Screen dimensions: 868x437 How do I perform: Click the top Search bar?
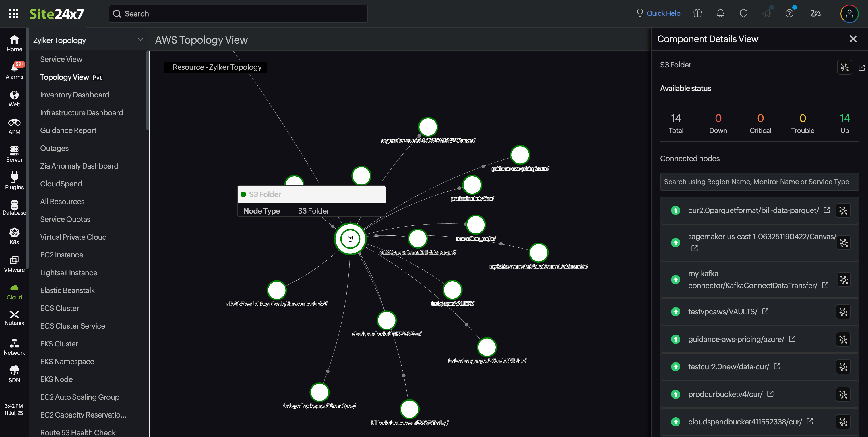tap(238, 14)
